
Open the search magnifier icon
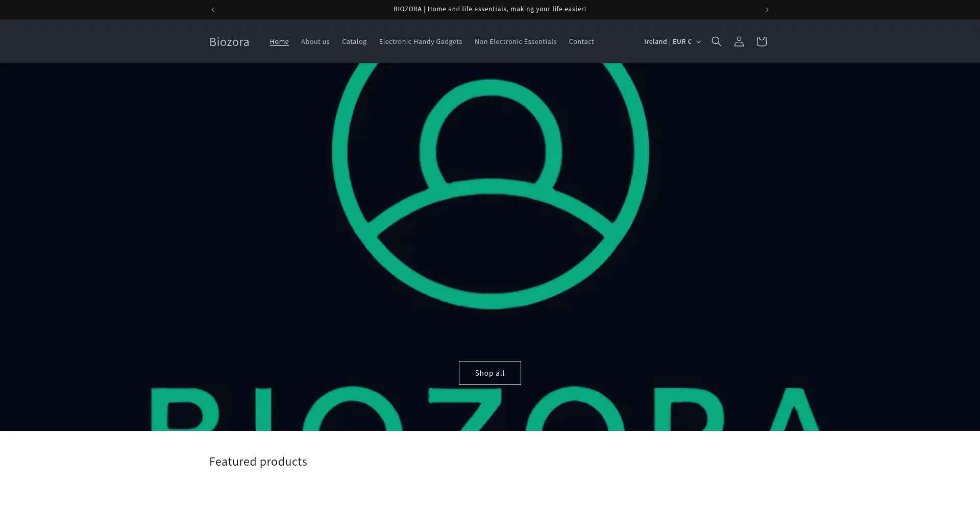(716, 41)
